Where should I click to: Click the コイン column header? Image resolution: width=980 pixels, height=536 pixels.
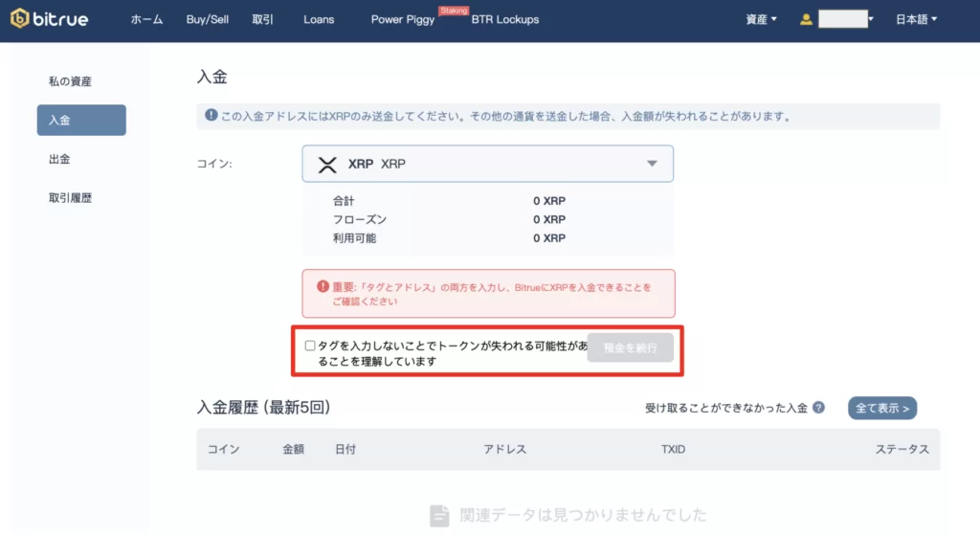pyautogui.click(x=224, y=449)
